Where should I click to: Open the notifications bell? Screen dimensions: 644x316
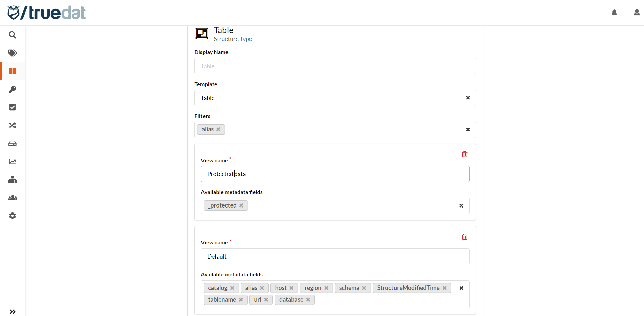614,13
